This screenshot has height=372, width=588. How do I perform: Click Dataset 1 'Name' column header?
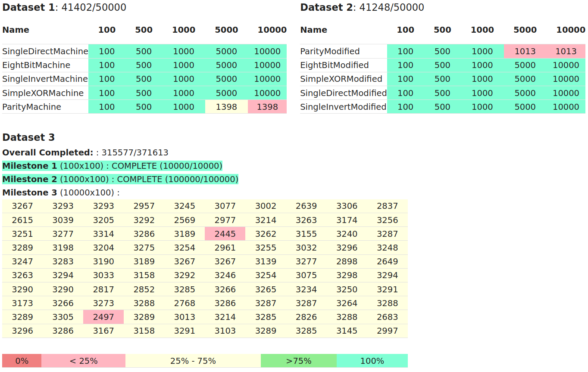click(x=16, y=30)
